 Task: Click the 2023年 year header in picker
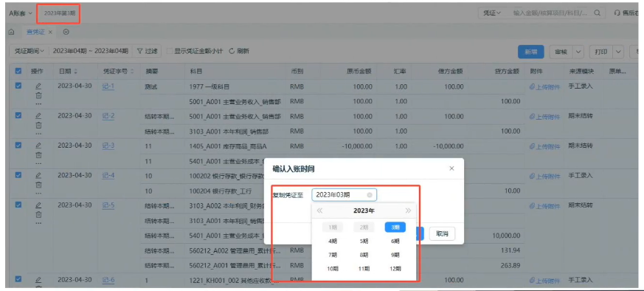tap(364, 210)
